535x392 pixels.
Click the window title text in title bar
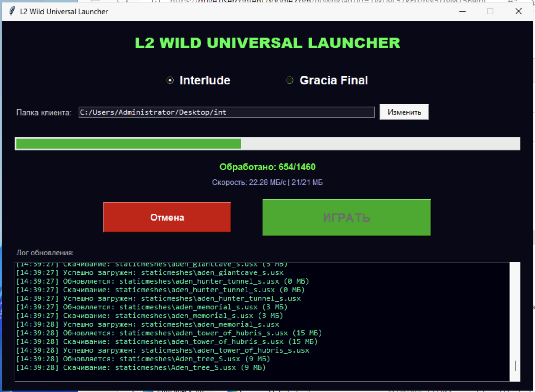pyautogui.click(x=64, y=12)
